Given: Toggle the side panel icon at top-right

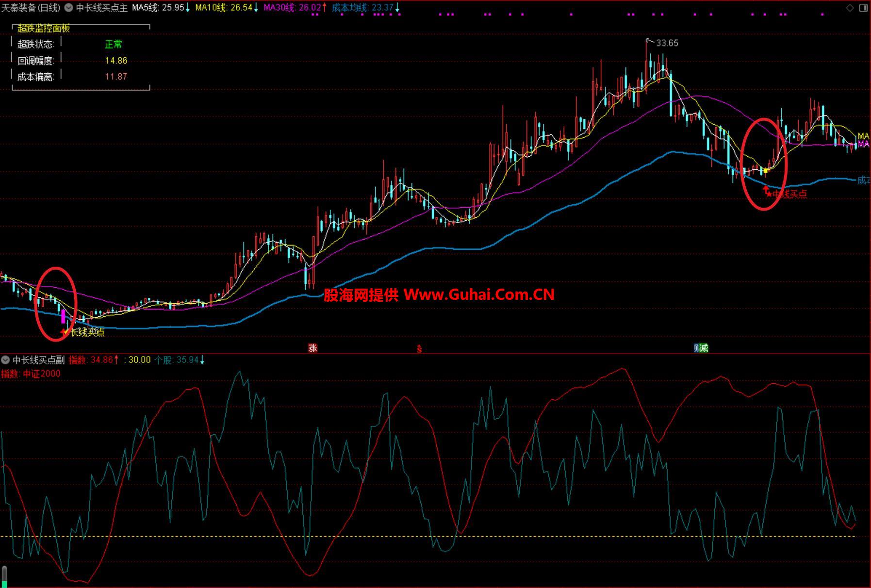Looking at the screenshot, I should pos(863,8).
